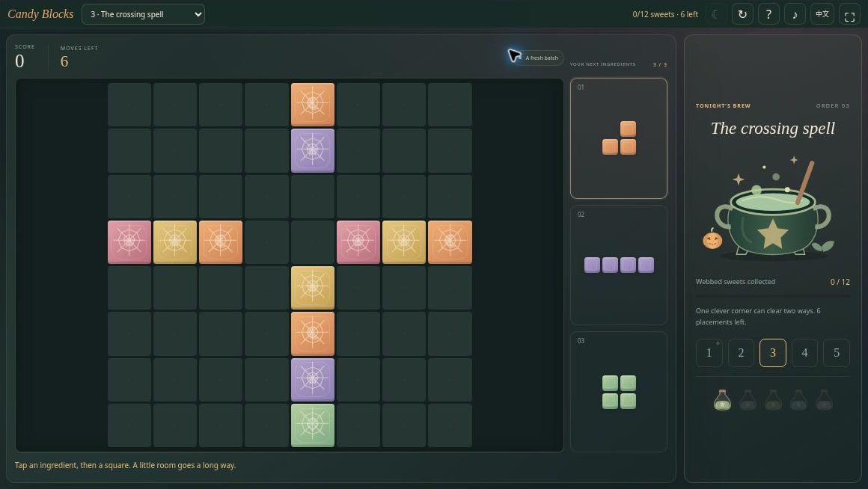Viewport: 868px width, 489px height.
Task: Click the empty center square of the cross
Action: tap(313, 242)
